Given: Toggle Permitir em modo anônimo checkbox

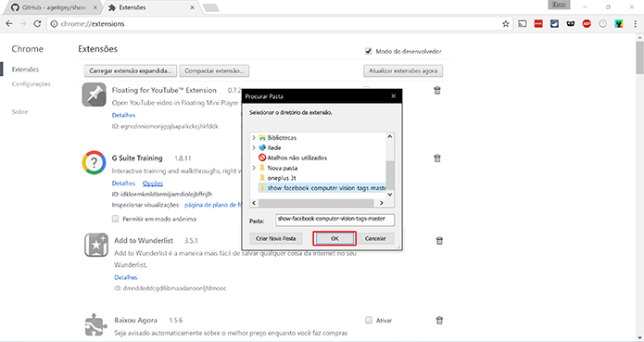Looking at the screenshot, I should coord(116,219).
